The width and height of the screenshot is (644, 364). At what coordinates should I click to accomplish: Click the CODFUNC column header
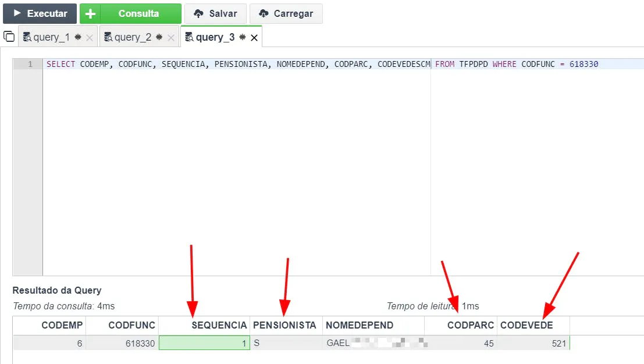pyautogui.click(x=131, y=325)
